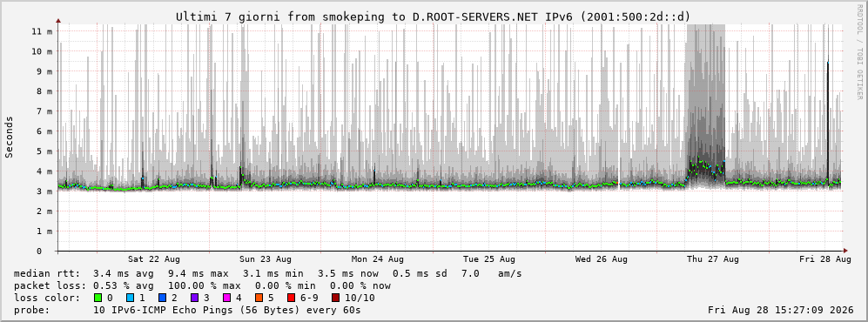Click the red 6-9 loss swatch
This screenshot has height=322, width=868.
pyautogui.click(x=291, y=298)
